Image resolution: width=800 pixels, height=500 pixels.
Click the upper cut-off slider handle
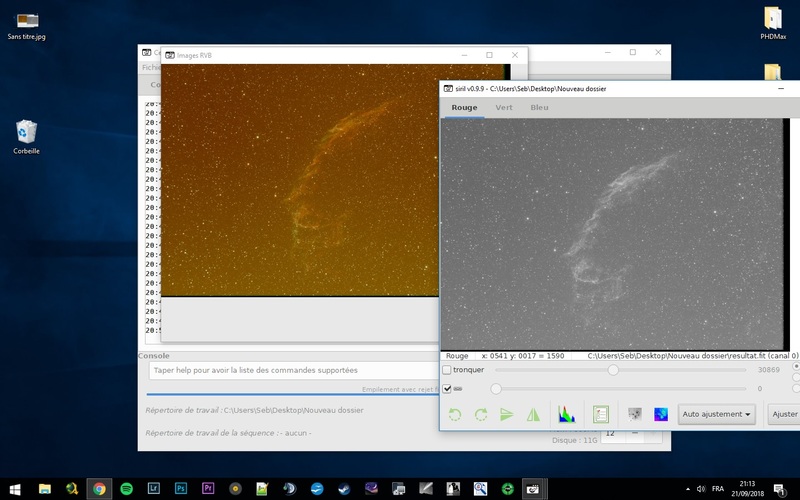pyautogui.click(x=613, y=370)
